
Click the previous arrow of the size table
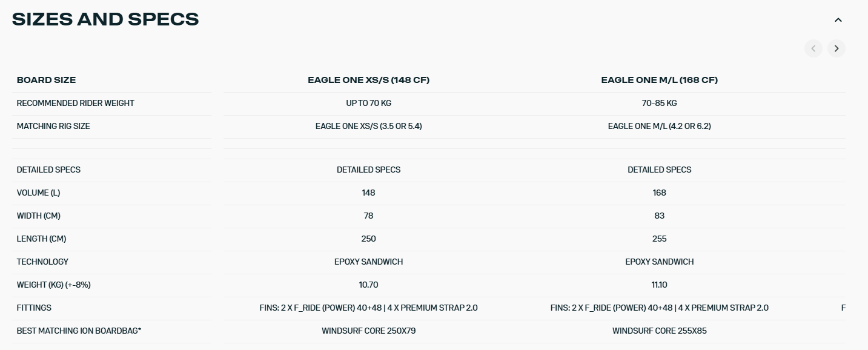813,48
